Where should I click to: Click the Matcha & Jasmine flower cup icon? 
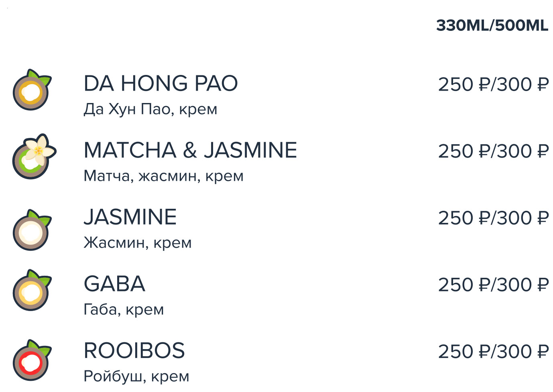click(34, 156)
